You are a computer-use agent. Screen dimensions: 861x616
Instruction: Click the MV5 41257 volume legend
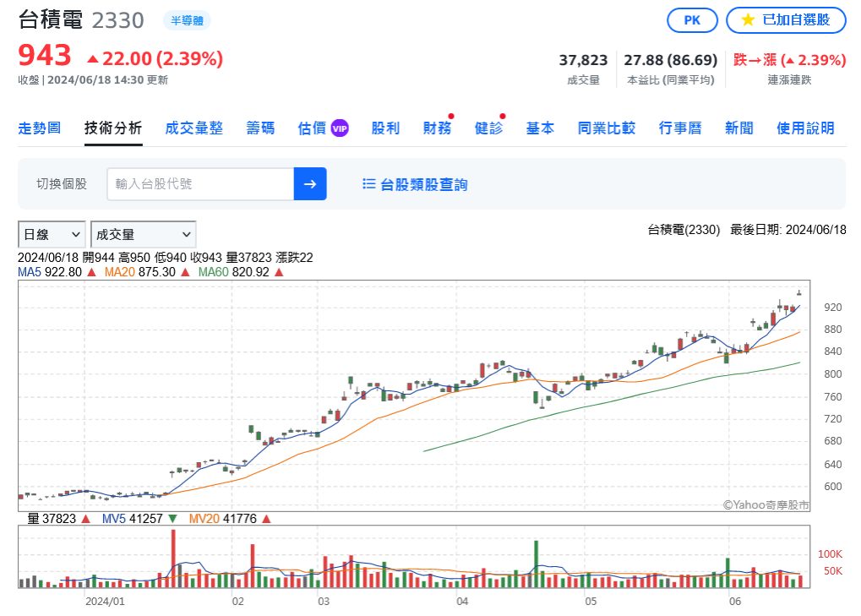coord(139,519)
